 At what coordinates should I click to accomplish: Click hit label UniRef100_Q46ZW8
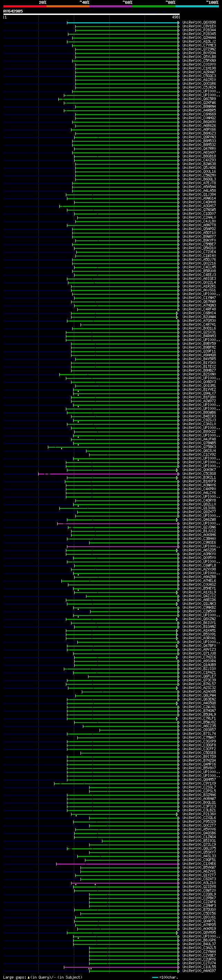click(199, 519)
